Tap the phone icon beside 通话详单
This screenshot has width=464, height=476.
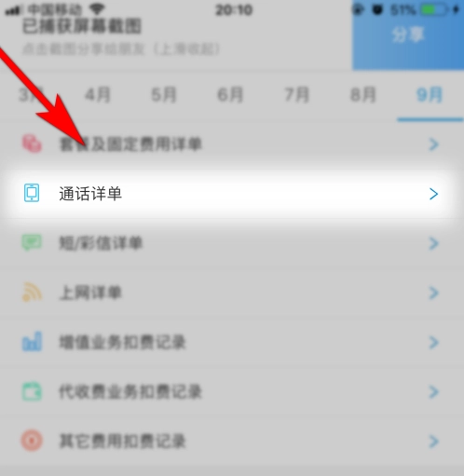point(32,193)
